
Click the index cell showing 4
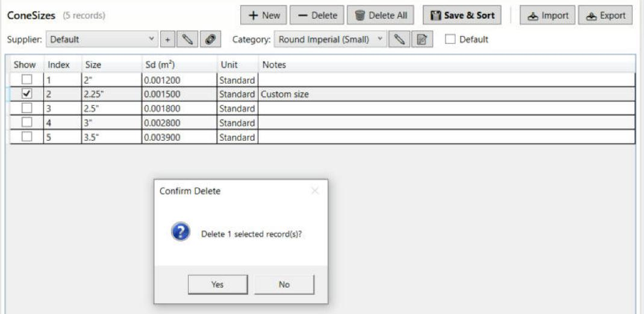point(63,123)
